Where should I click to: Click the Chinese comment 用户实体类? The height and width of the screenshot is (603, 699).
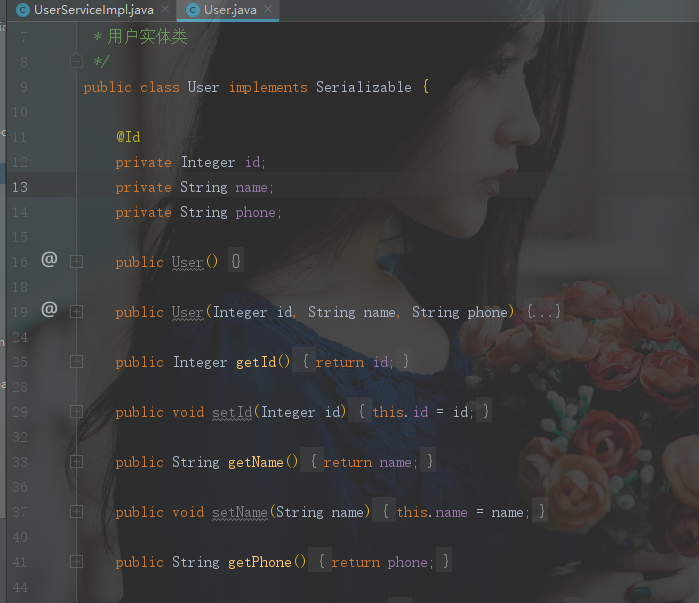pos(148,37)
